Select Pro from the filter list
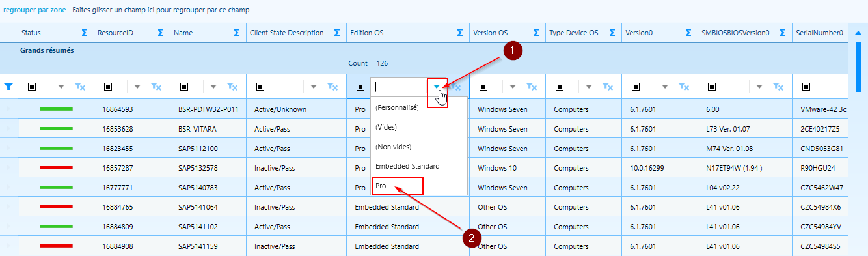868x256 pixels. coord(419,186)
